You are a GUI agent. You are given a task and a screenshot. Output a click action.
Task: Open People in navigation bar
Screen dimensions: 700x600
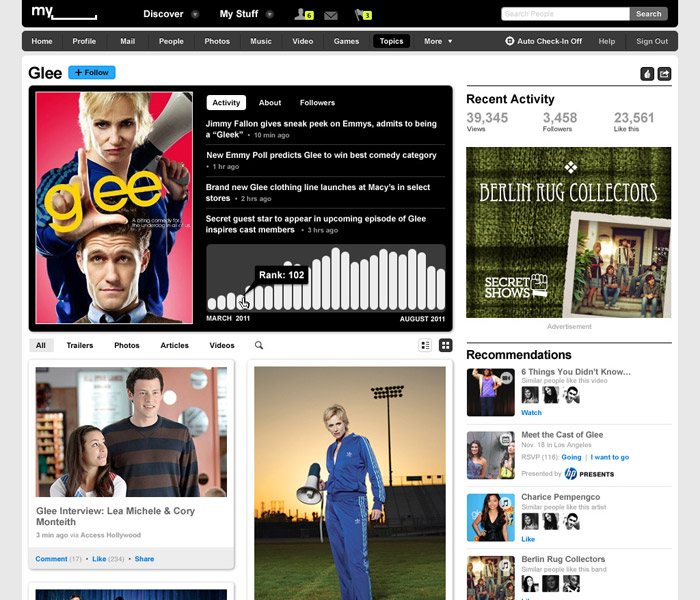[x=171, y=41]
